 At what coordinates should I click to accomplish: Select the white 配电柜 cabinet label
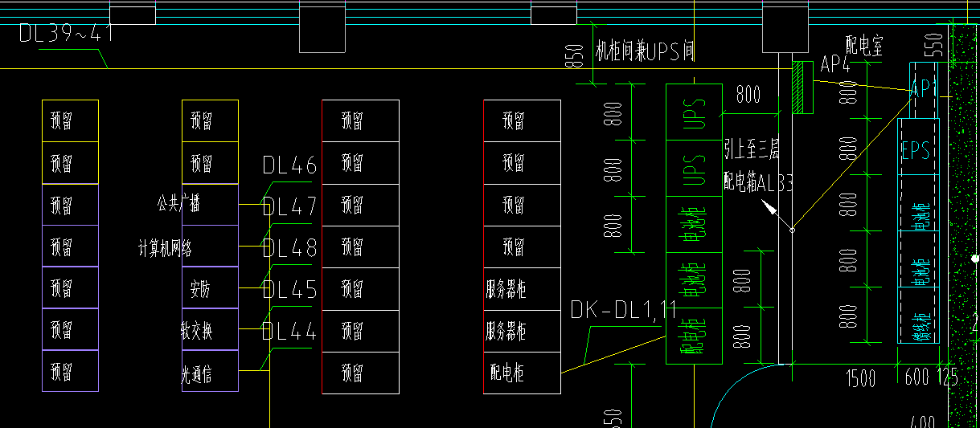[x=508, y=372]
